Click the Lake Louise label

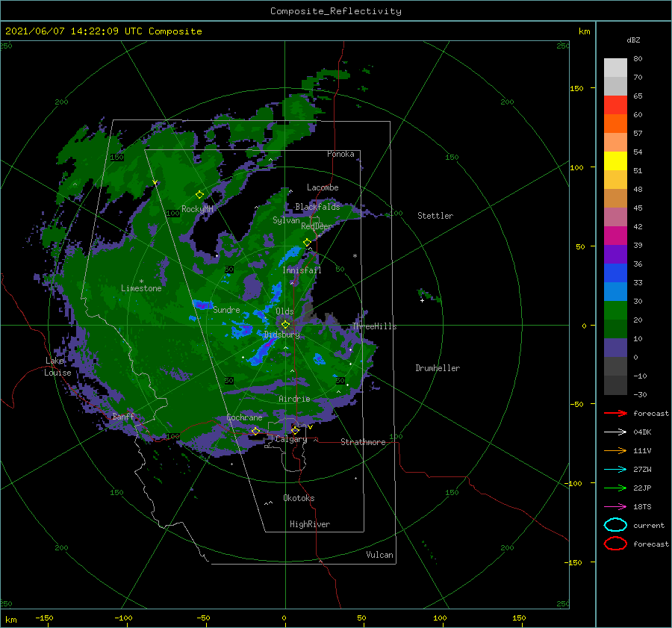57,367
